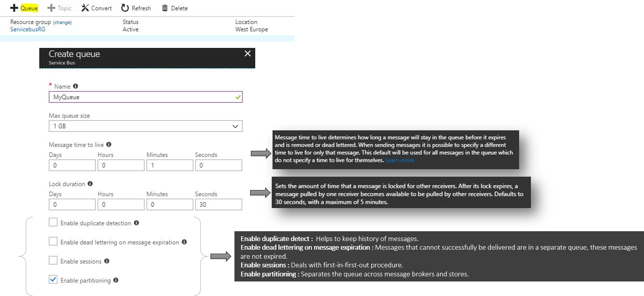Click the green validation checkmark in Name
This screenshot has height=296, width=644.
[x=238, y=97]
